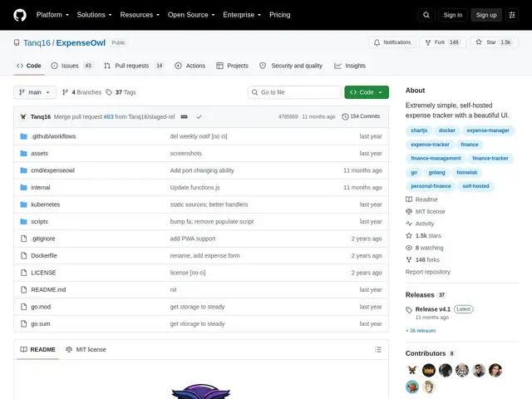Open the search magnifier in header
The height and width of the screenshot is (399, 532).
click(426, 15)
